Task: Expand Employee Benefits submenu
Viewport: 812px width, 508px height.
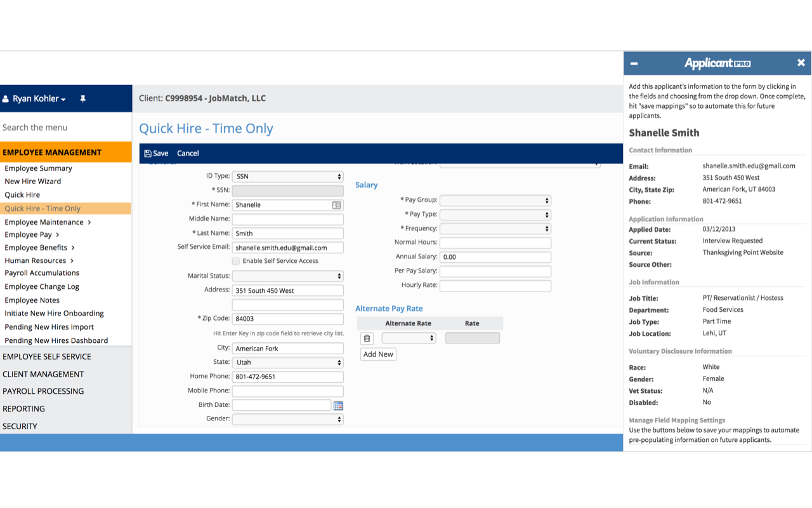Action: [x=39, y=248]
